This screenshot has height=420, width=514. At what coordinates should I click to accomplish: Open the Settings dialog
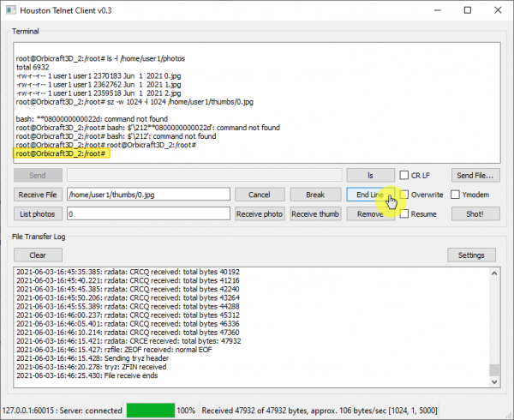pyautogui.click(x=472, y=255)
